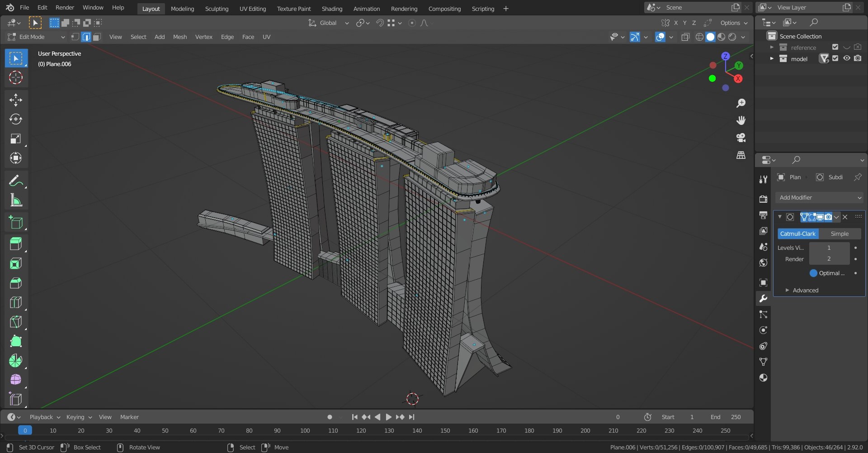This screenshot has height=453, width=868.
Task: Toggle model collection render camera icon
Action: coord(858,58)
